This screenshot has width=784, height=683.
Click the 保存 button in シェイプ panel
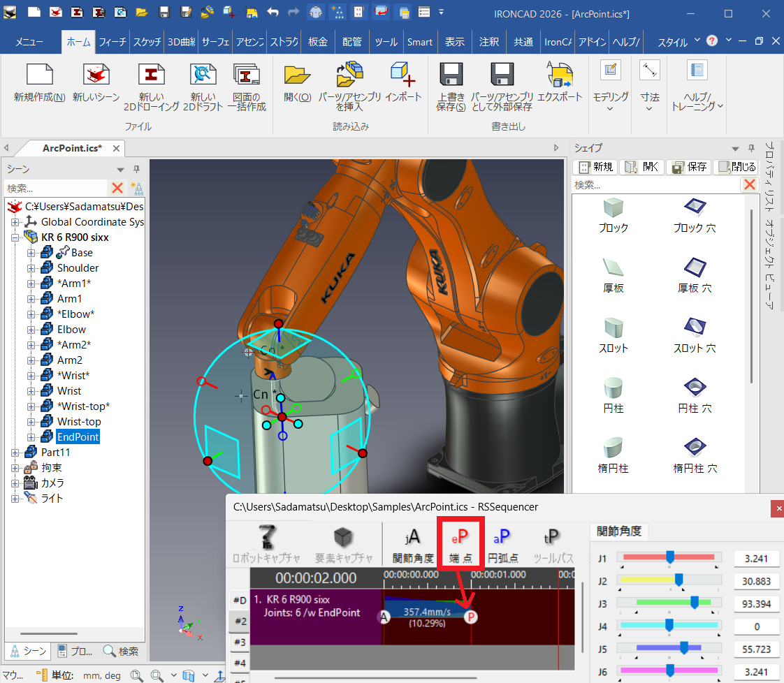click(689, 167)
